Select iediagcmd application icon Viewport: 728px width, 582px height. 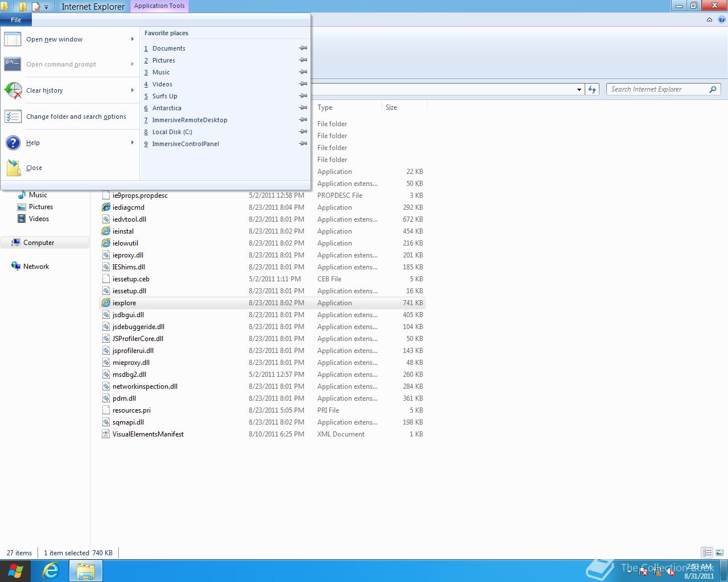(x=106, y=207)
